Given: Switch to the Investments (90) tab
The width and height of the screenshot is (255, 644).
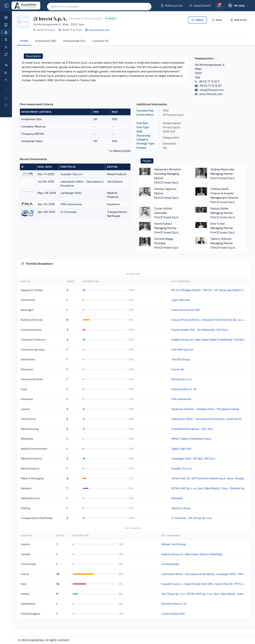Looking at the screenshot, I should pos(45,41).
